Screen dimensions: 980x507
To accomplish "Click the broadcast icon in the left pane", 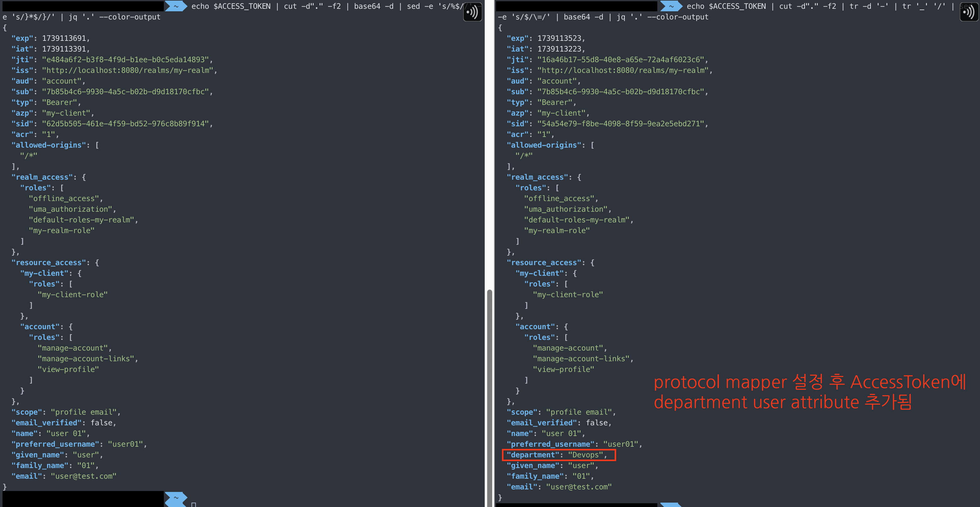I will 472,12.
